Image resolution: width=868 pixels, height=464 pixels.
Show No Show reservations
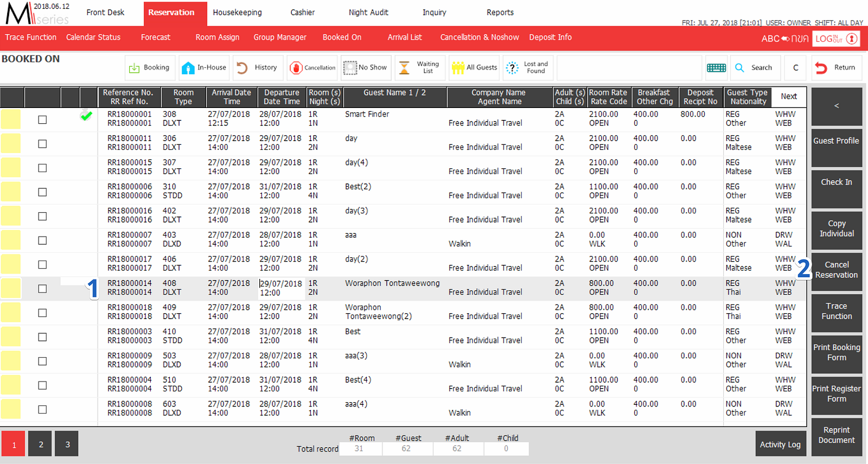(x=366, y=68)
